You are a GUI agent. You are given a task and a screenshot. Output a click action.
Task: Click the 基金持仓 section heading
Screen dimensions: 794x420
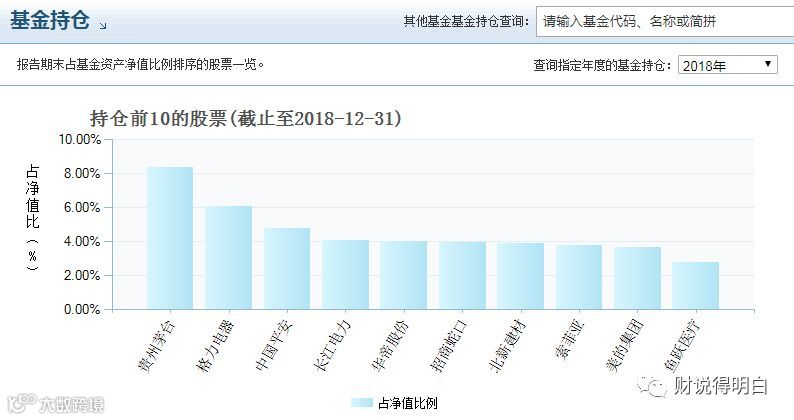pyautogui.click(x=50, y=20)
